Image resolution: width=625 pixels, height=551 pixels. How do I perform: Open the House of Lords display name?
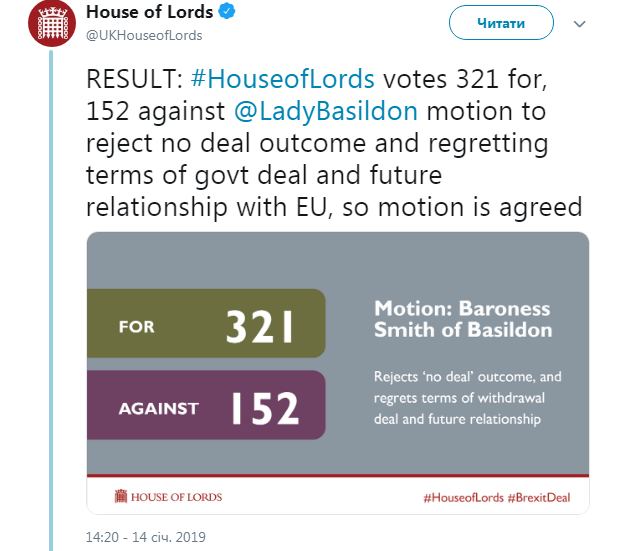click(x=149, y=13)
